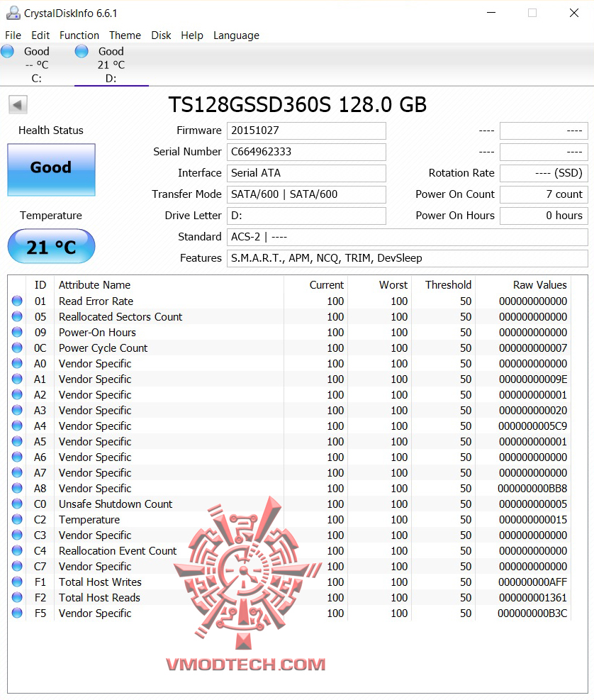Click status icon for attribute A3
This screenshot has height=700, width=594.
pyautogui.click(x=17, y=410)
